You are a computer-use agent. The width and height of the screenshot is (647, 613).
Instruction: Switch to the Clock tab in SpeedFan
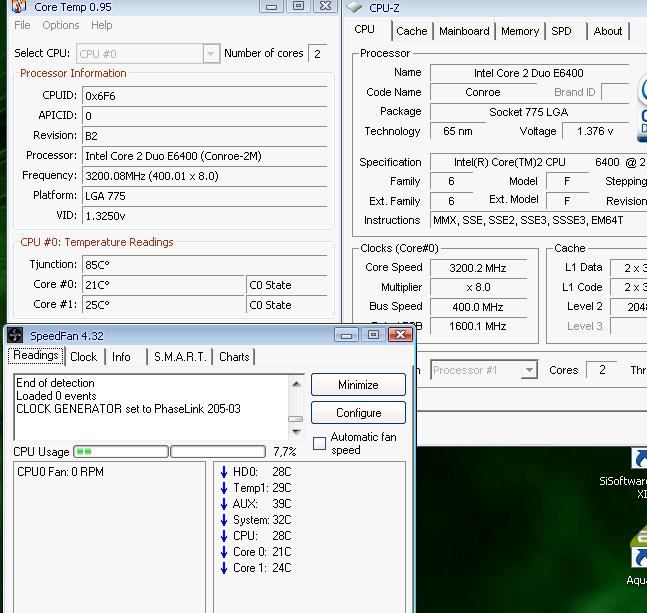(84, 357)
